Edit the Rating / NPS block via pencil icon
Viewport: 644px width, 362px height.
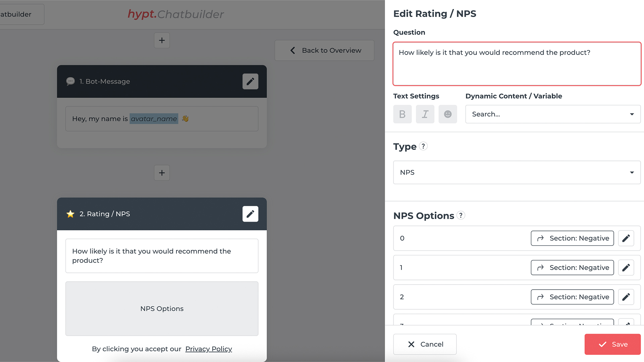[250, 214]
